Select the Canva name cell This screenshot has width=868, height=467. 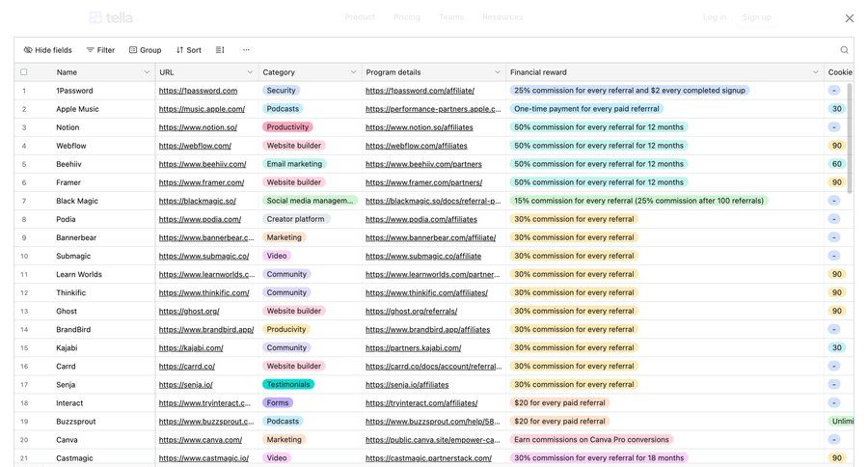point(85,440)
